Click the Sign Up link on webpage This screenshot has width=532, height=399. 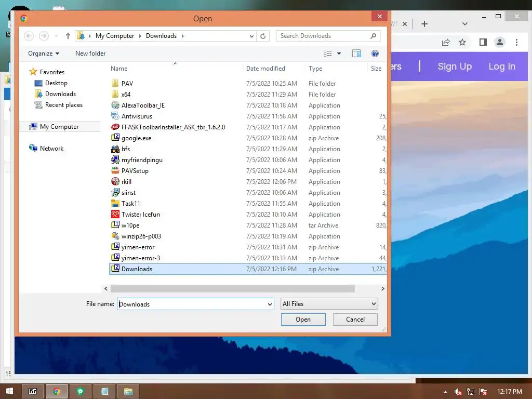(455, 66)
